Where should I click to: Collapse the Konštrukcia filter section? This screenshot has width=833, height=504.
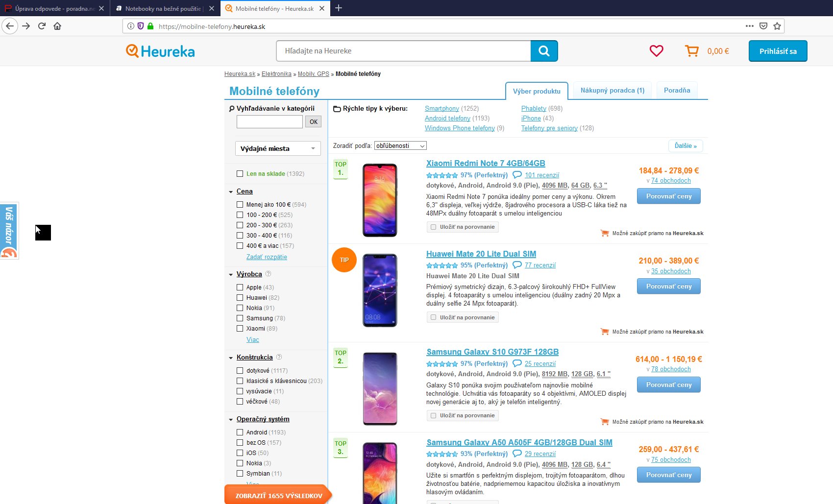coord(231,358)
